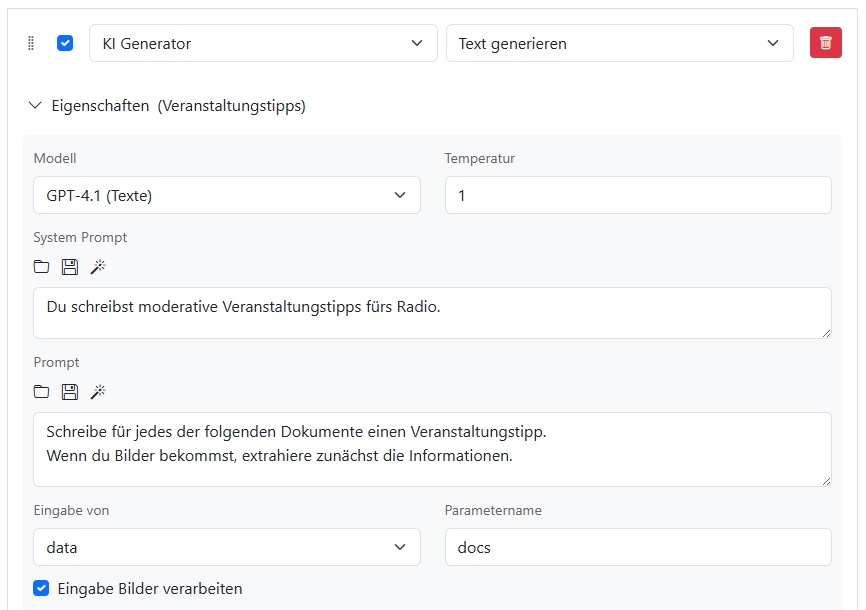
Task: Click save disk icon under Prompt label
Action: (70, 392)
